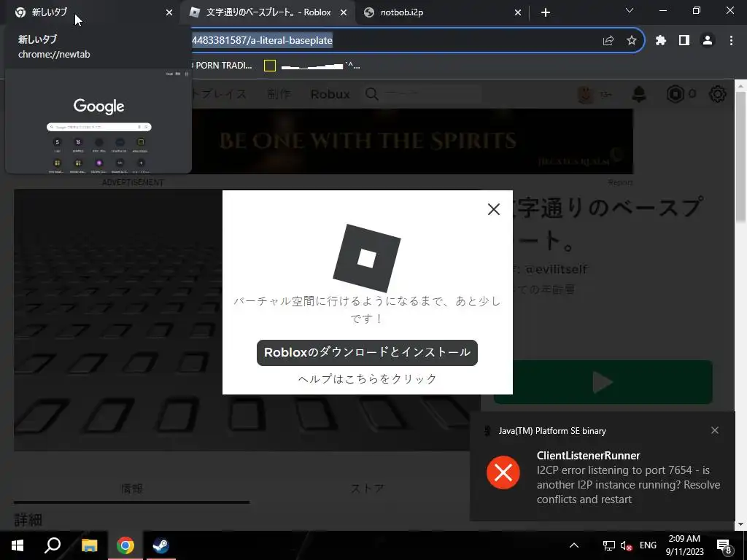Open Roblox settings gear
This screenshot has width=747, height=560.
pos(718,94)
